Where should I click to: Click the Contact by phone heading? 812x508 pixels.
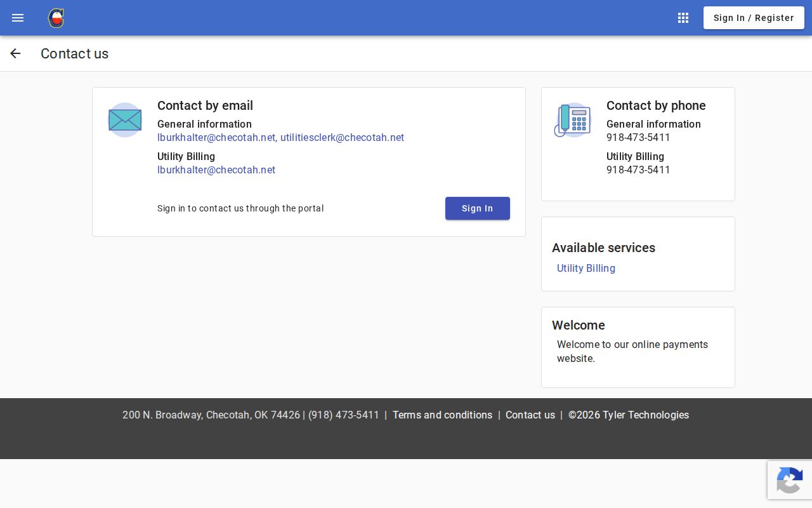(x=656, y=105)
